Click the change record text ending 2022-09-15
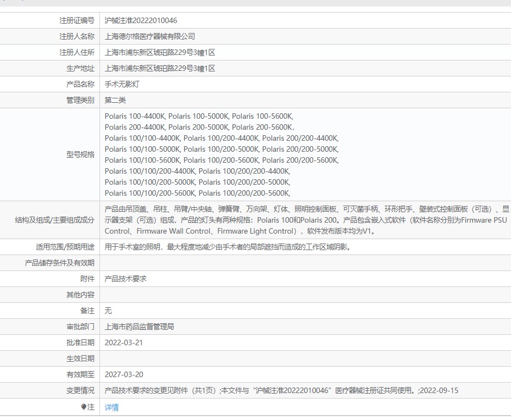 point(281,391)
